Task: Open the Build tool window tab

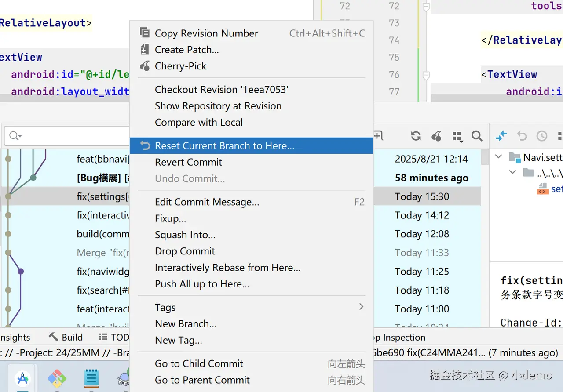Action: [x=66, y=337]
